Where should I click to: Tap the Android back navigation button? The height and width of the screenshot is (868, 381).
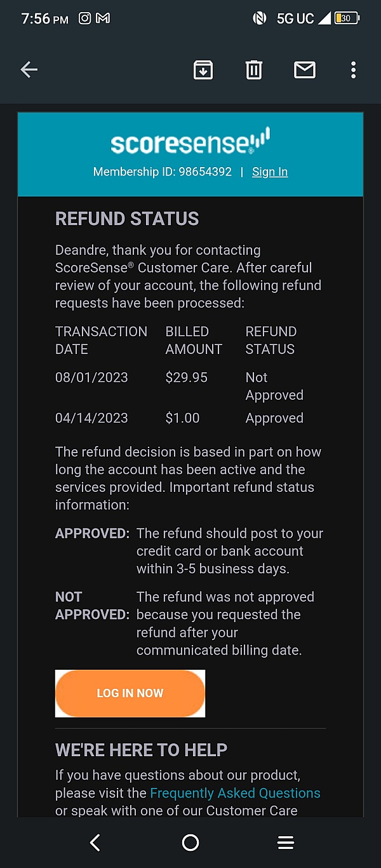[x=95, y=843]
